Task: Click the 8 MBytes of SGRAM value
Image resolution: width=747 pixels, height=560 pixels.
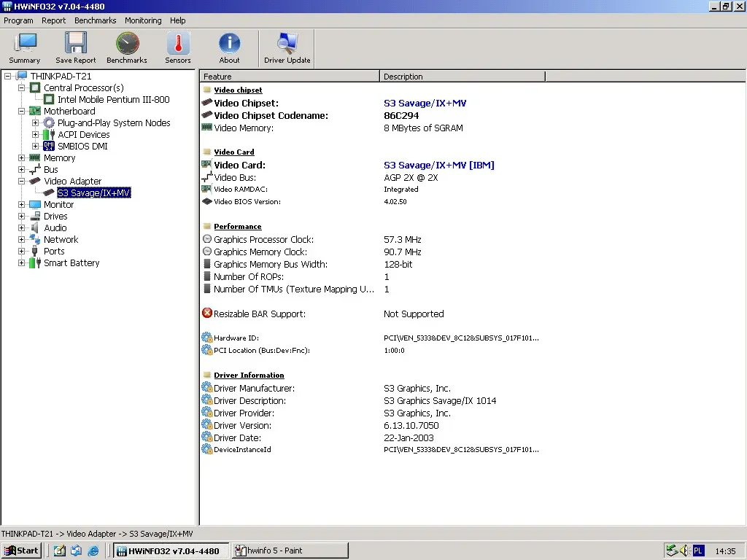Action: click(x=423, y=128)
